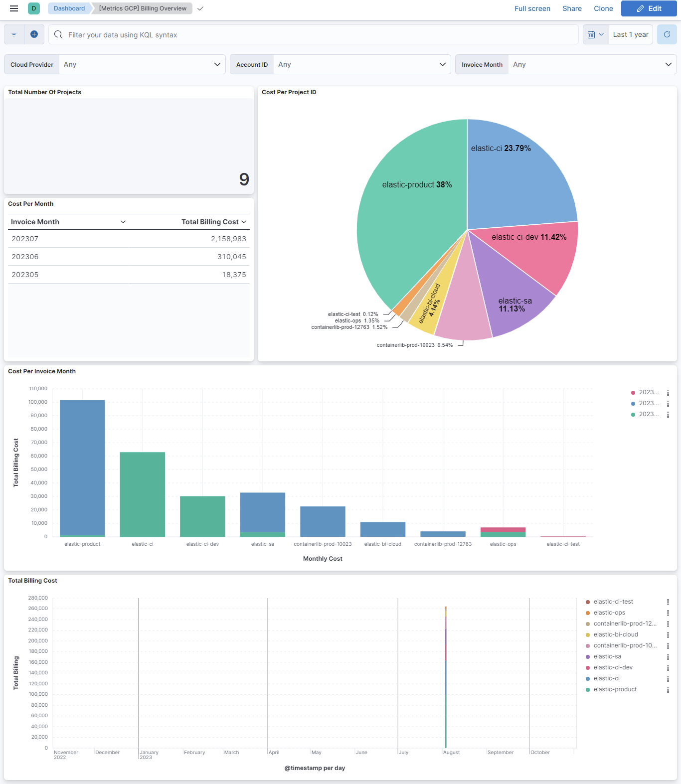
Task: Open the calendar date quick menu
Action: click(596, 34)
